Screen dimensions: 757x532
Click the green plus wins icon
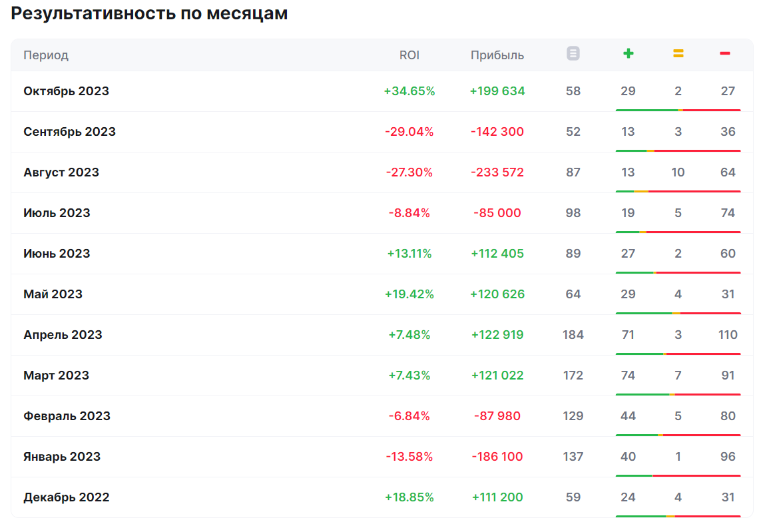click(x=628, y=53)
